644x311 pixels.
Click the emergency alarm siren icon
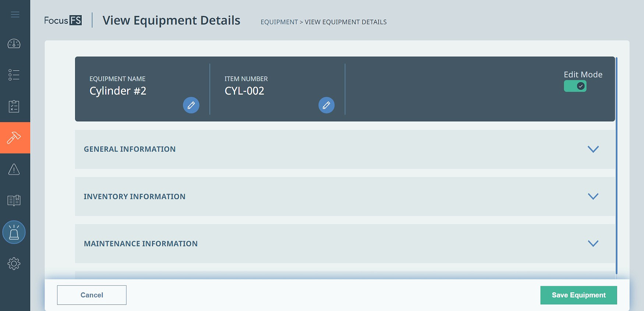point(14,232)
